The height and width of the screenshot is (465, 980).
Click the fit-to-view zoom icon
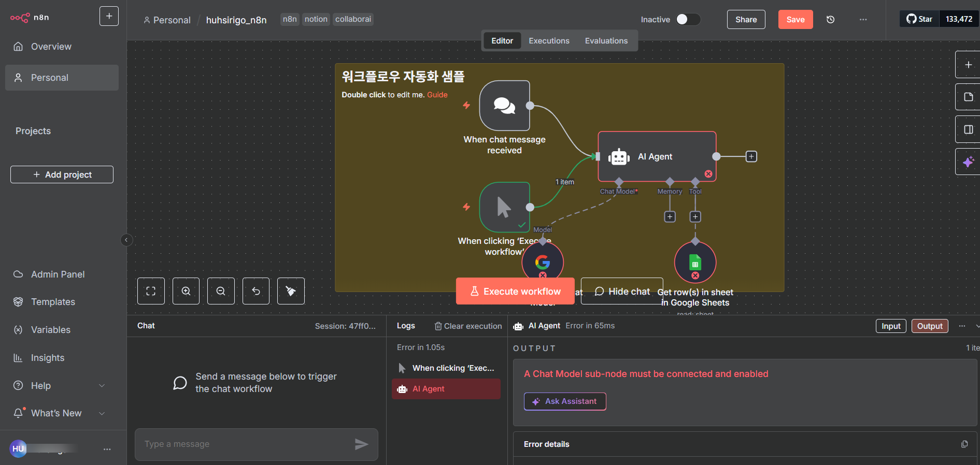click(151, 291)
